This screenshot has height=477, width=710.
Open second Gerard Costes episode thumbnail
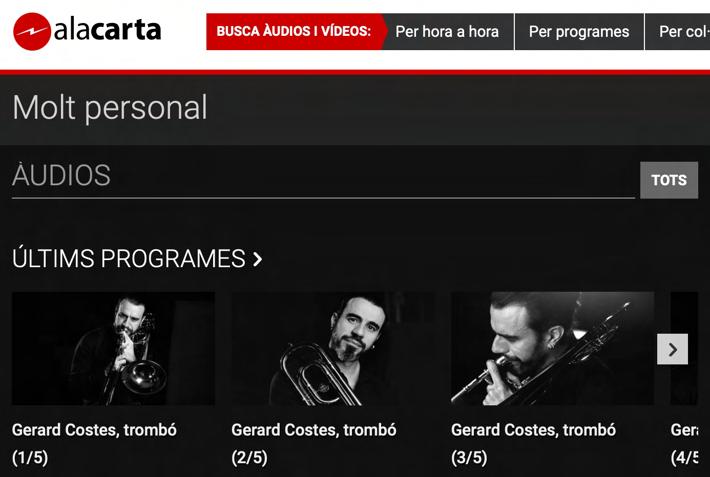coord(333,348)
